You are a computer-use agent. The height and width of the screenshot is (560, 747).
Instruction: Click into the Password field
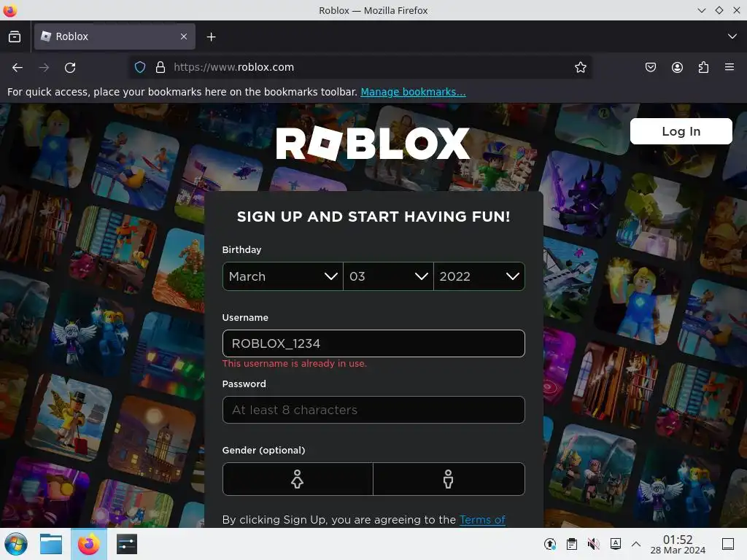click(x=373, y=410)
